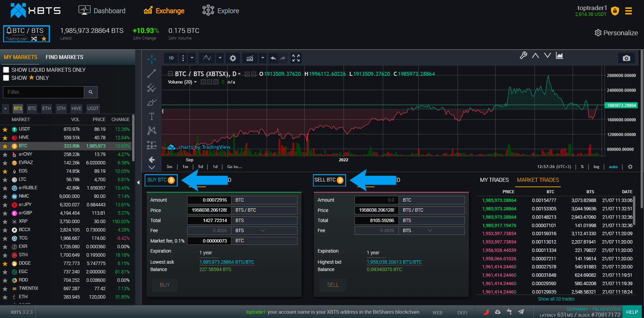The image size is (644, 318).
Task: Select the brush drawing tool
Action: [x=152, y=102]
